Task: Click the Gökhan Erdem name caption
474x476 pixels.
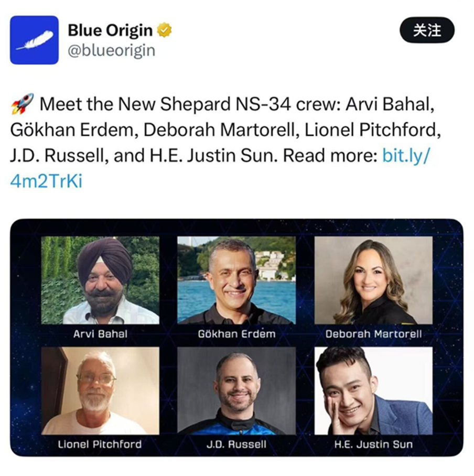Action: [236, 334]
